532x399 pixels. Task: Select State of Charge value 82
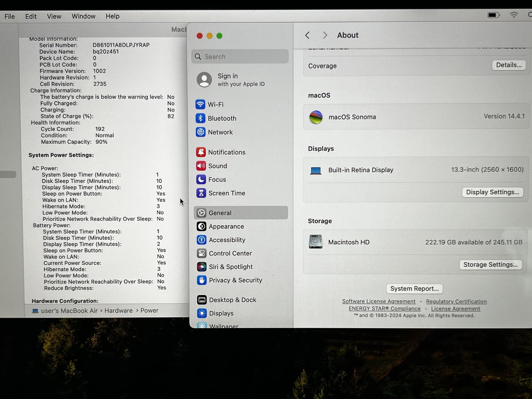tap(171, 116)
